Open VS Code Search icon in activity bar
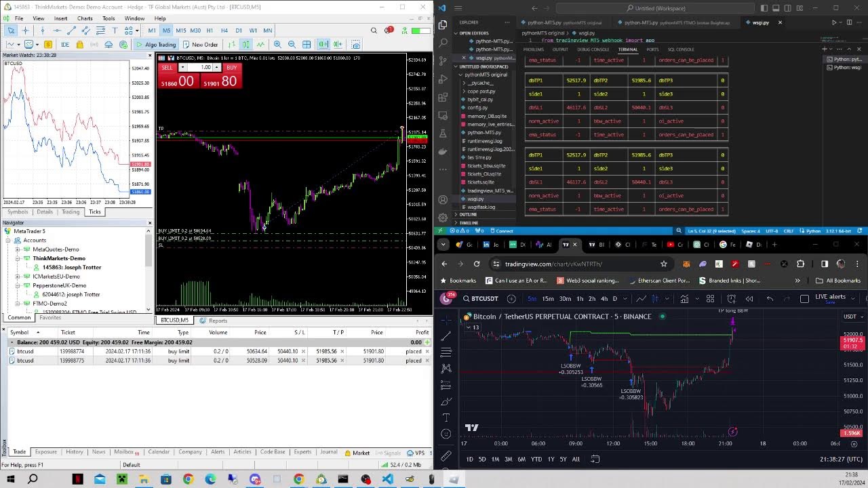Screen dimensions: 868x488 443,43
